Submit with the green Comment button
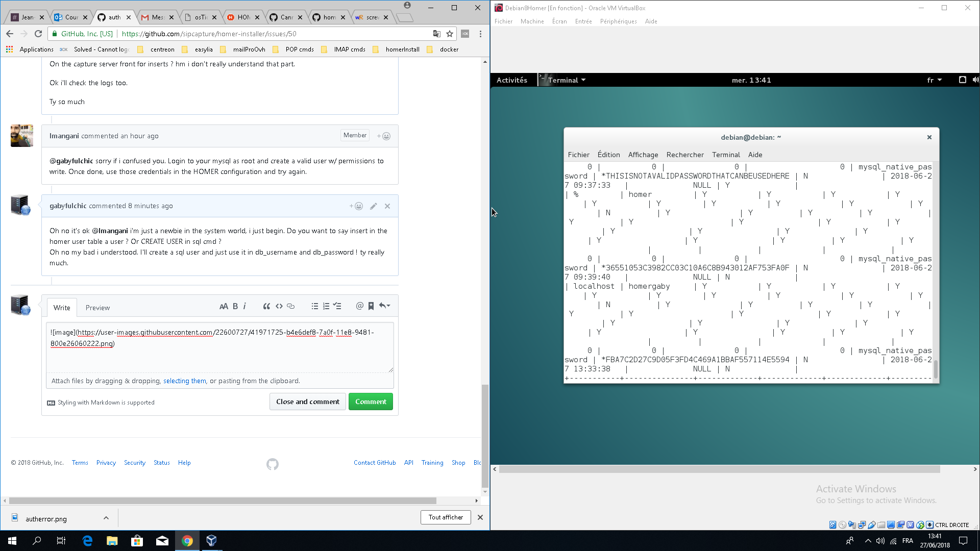The width and height of the screenshot is (980, 551). coord(371,402)
